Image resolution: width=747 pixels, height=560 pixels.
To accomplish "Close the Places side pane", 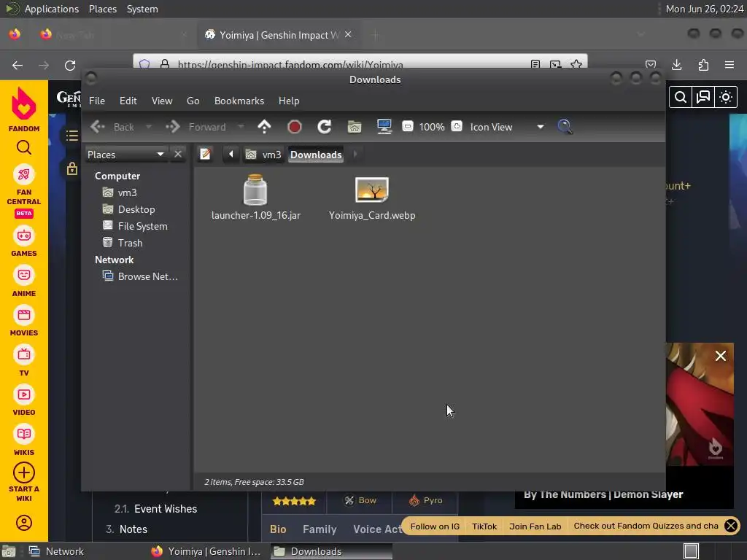I will 178,155.
